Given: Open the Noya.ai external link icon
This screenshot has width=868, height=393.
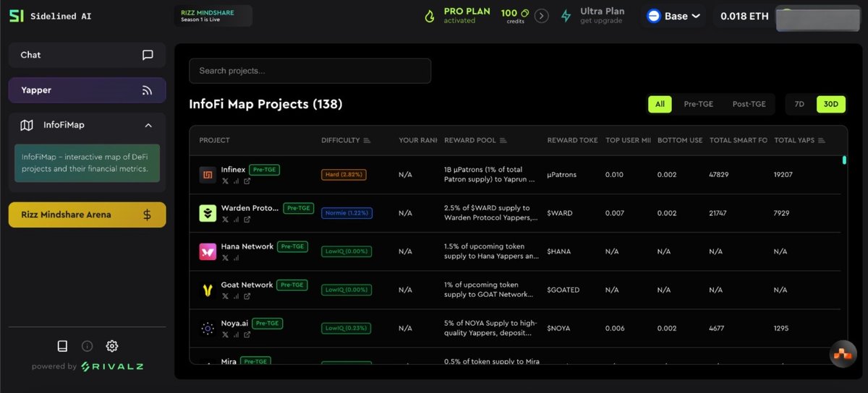Looking at the screenshot, I should point(247,334).
